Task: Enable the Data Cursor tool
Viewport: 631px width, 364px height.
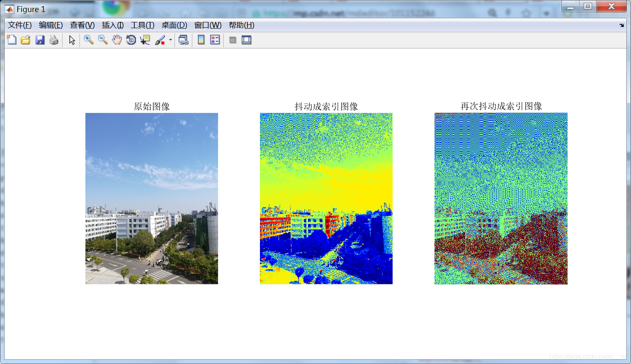Action: (x=145, y=40)
